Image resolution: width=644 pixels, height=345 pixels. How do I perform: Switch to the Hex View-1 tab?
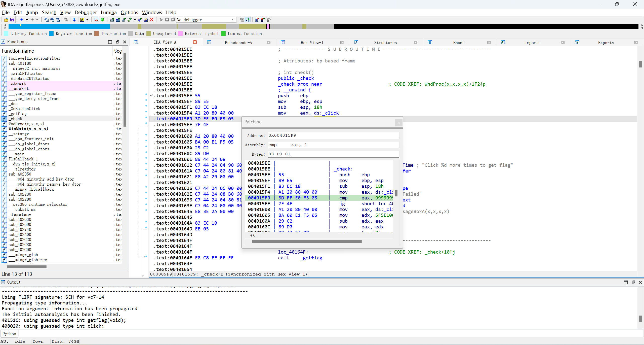coord(312,43)
